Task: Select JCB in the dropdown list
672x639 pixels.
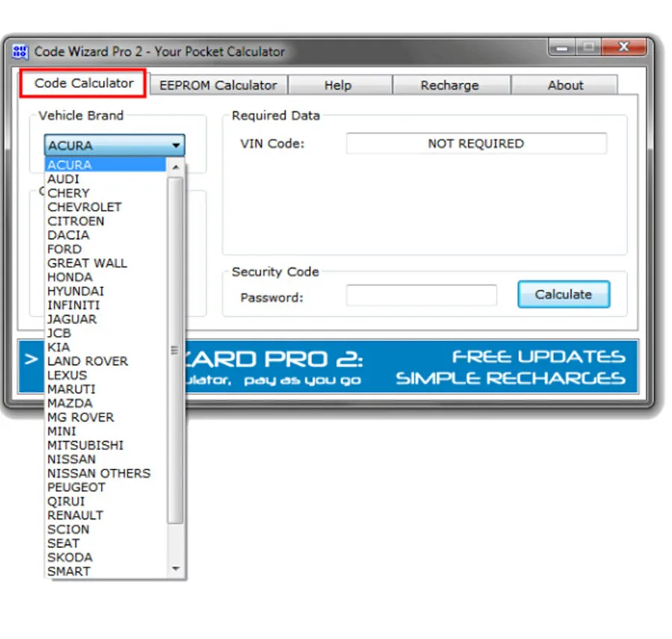Action: (106, 334)
